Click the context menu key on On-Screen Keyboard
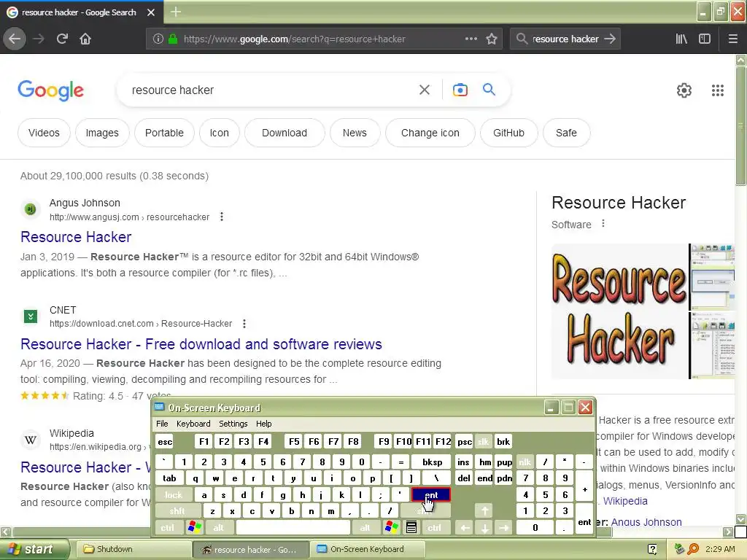The image size is (747, 560). 411,528
